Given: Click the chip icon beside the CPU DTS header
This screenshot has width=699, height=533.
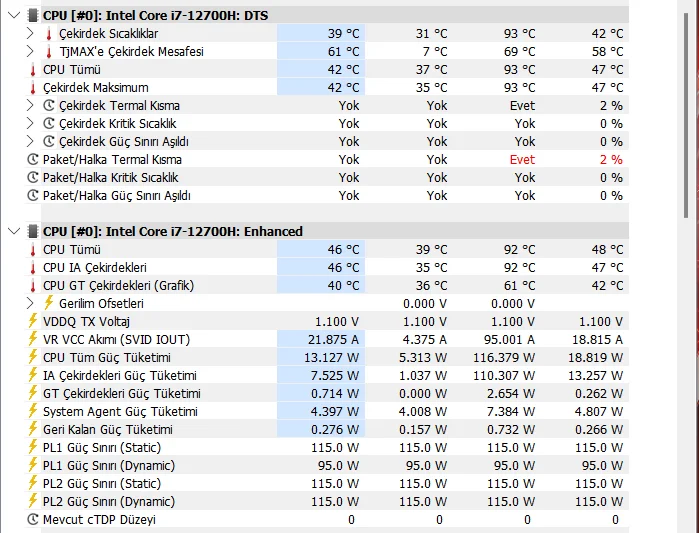Looking at the screenshot, I should (x=32, y=16).
